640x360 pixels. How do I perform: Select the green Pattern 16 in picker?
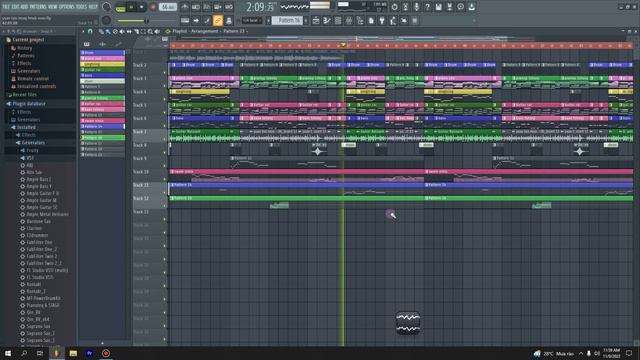(102, 138)
